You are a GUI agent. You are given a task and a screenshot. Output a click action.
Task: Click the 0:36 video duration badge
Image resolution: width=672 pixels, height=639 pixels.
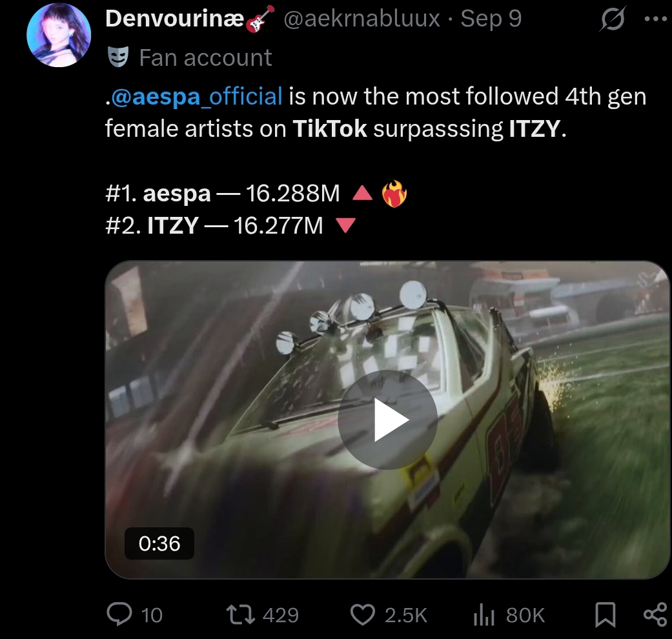point(159,543)
